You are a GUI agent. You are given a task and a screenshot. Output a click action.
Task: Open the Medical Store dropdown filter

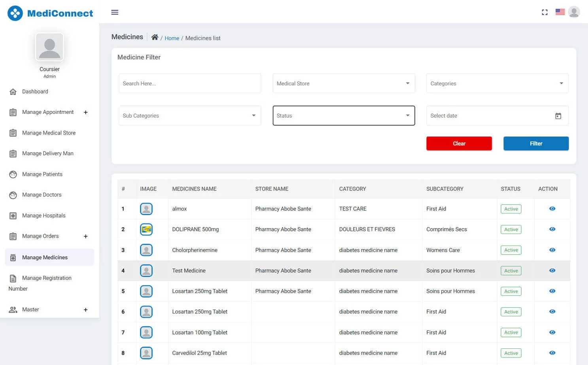(343, 83)
